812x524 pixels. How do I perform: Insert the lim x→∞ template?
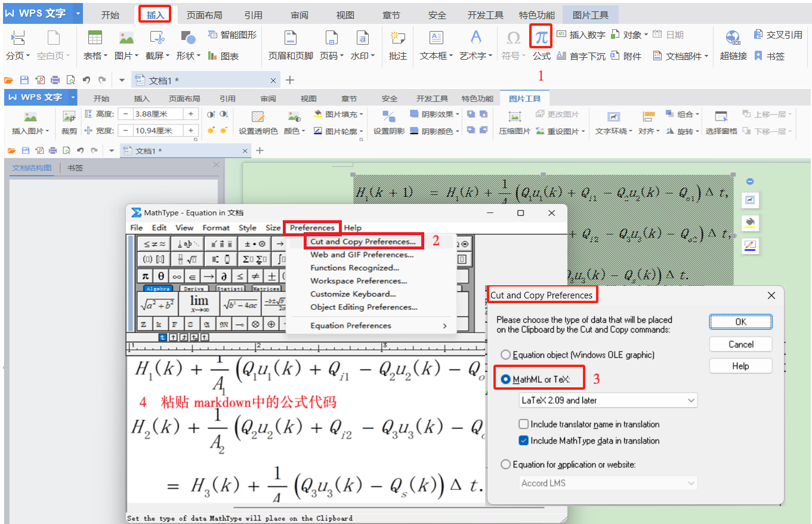(x=199, y=303)
